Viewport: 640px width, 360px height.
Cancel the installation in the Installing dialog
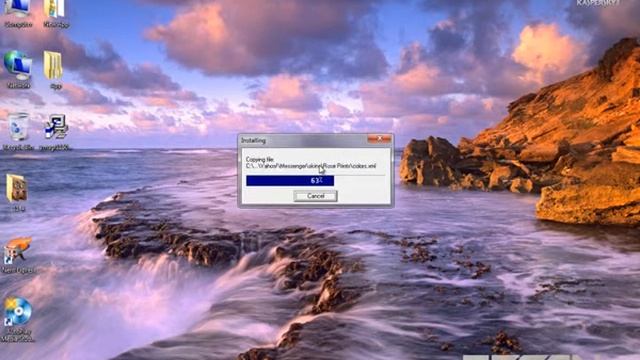tap(315, 196)
